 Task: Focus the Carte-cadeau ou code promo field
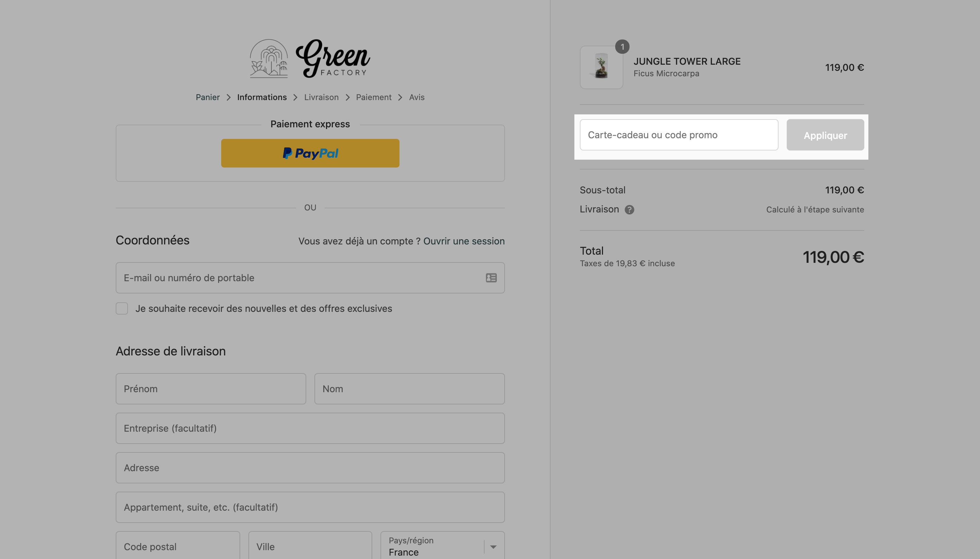click(679, 135)
